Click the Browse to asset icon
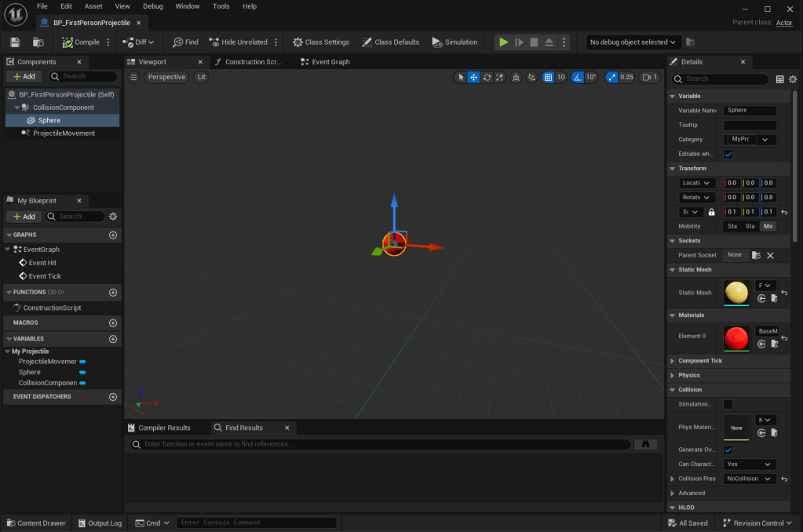 (x=38, y=42)
